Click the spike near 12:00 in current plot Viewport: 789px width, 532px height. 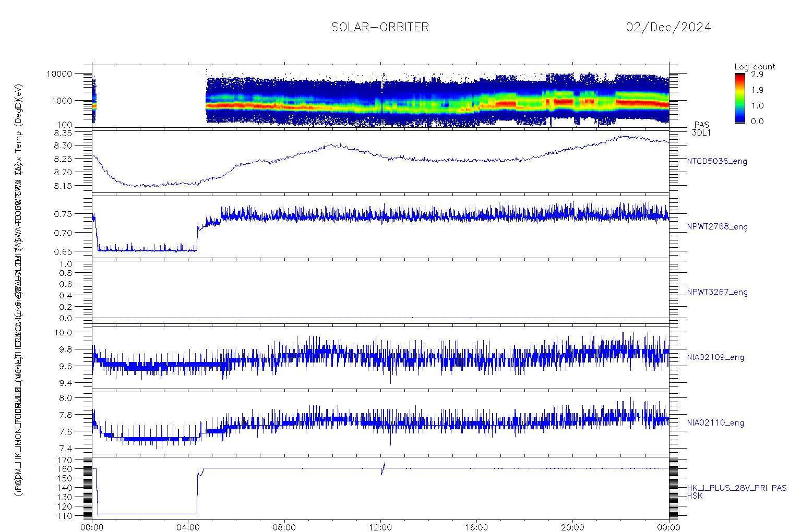[x=383, y=468]
